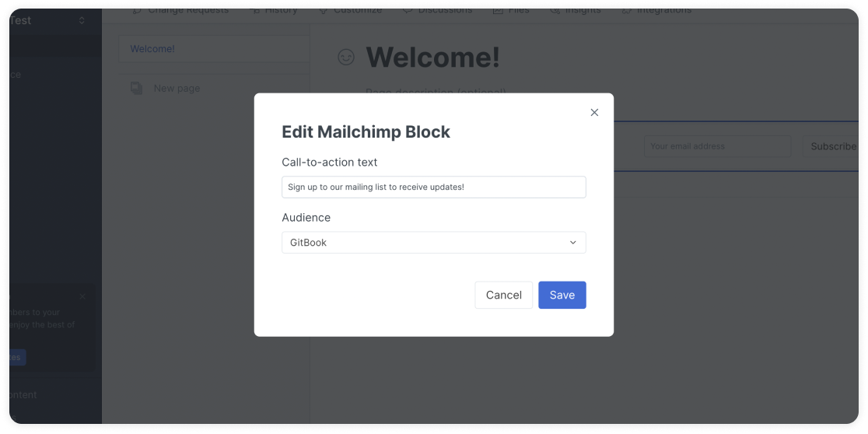Open the History tab

(x=274, y=11)
